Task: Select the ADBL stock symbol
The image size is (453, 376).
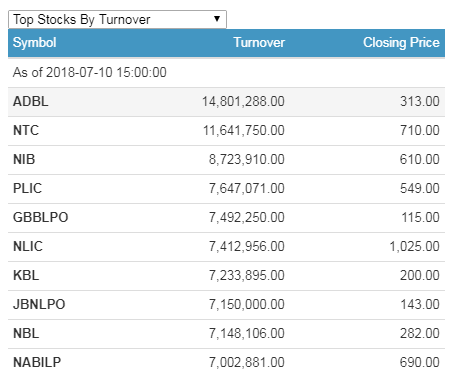Action: pyautogui.click(x=31, y=101)
